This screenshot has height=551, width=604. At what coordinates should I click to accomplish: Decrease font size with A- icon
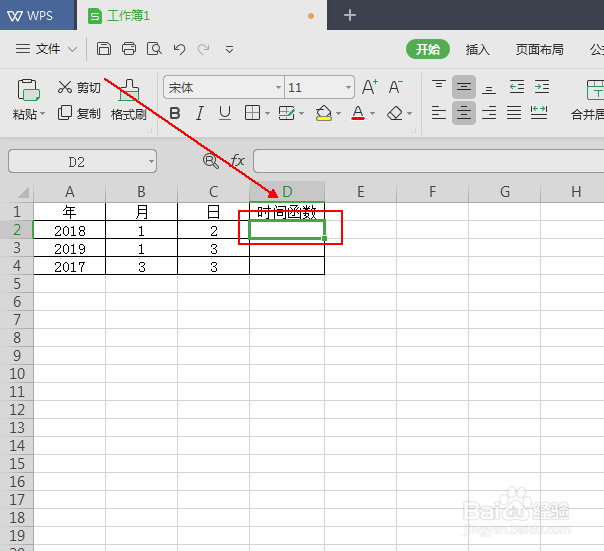(395, 87)
